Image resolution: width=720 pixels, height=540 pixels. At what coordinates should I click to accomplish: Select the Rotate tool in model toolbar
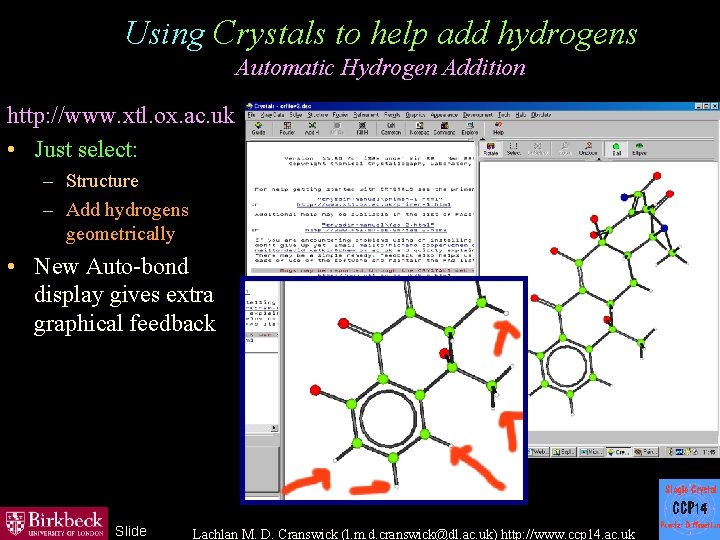(491, 149)
